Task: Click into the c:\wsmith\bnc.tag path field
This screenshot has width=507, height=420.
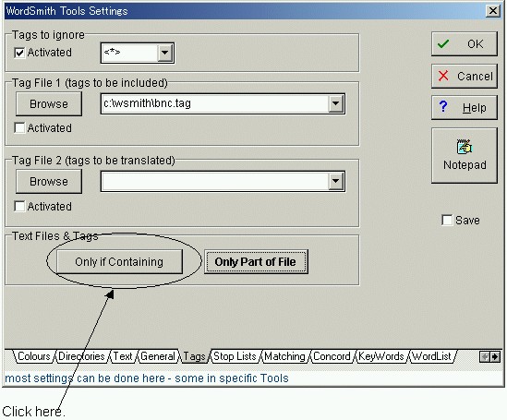Action: tap(215, 103)
